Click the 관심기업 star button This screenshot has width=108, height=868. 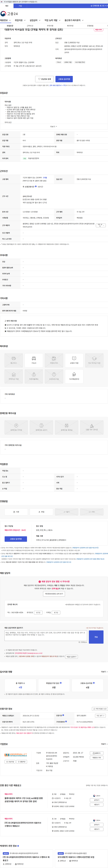click(10, 762)
